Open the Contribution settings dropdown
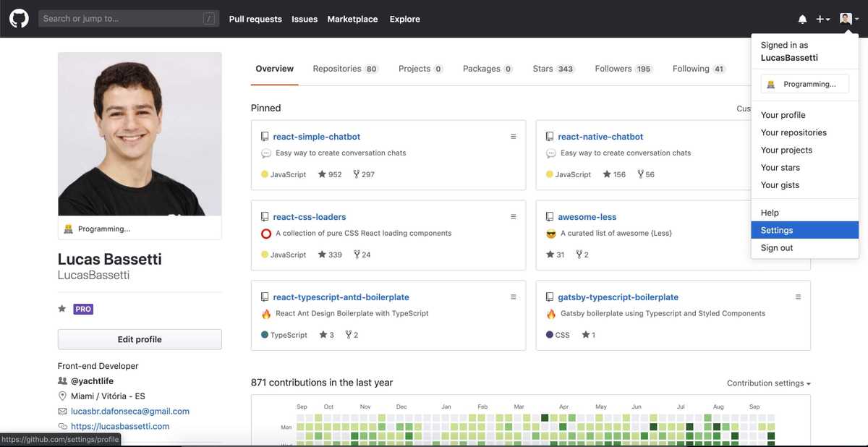 click(x=767, y=383)
